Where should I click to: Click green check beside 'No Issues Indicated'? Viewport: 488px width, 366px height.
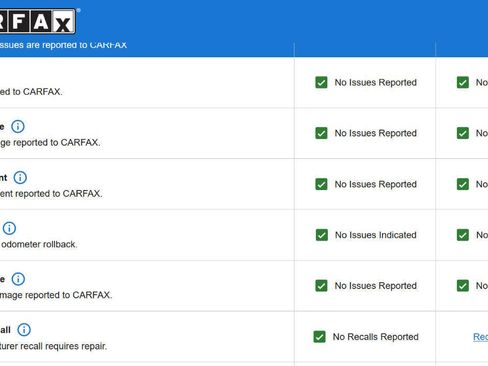coord(322,235)
